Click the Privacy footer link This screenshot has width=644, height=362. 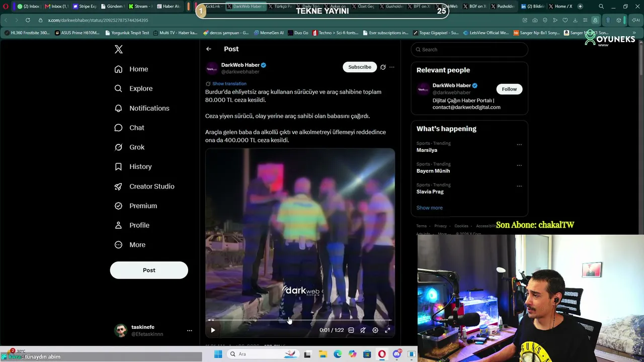point(441,226)
